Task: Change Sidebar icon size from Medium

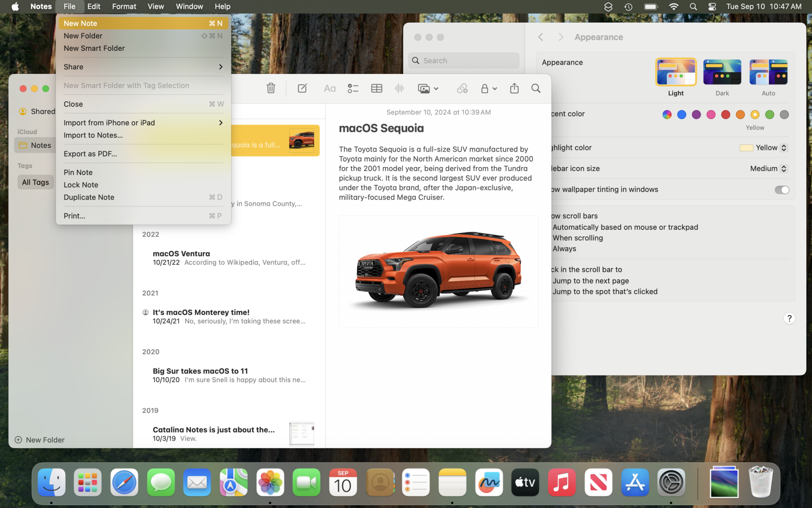Action: (768, 168)
